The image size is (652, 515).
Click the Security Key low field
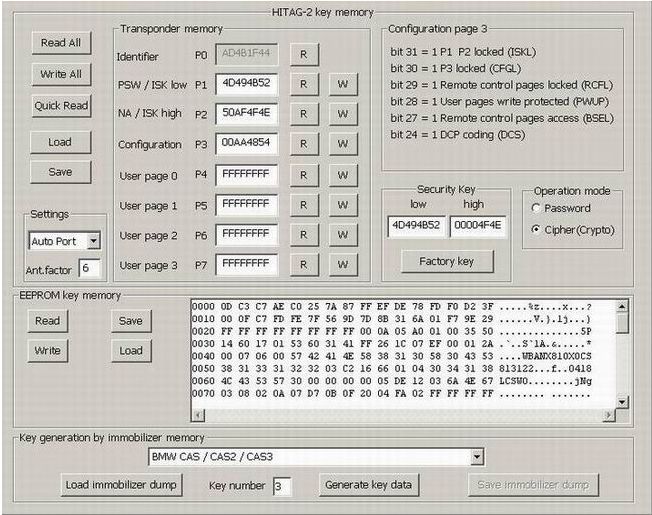coord(415,227)
